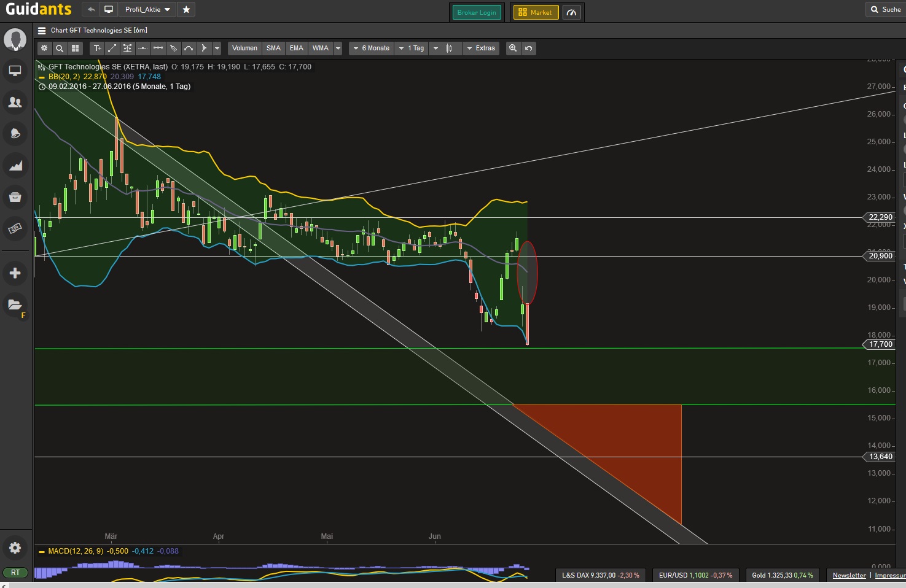Click the MACD(12, 26, 9) indicator legend
The height and width of the screenshot is (588, 906).
76,551
